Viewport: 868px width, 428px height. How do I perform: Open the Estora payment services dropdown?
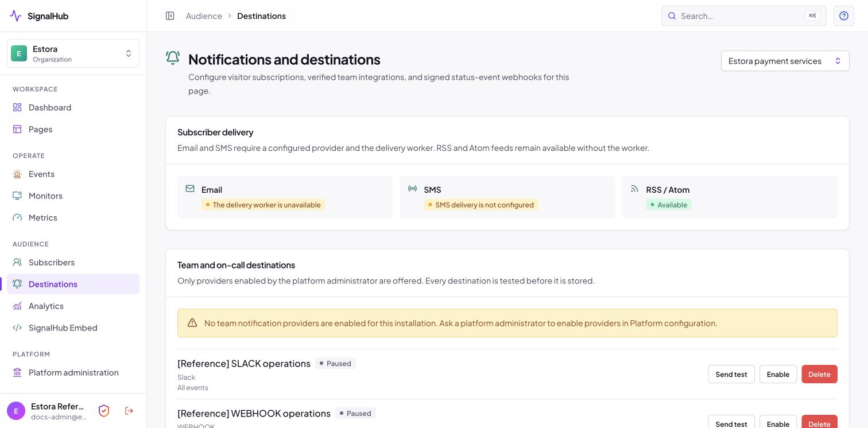pyautogui.click(x=785, y=61)
